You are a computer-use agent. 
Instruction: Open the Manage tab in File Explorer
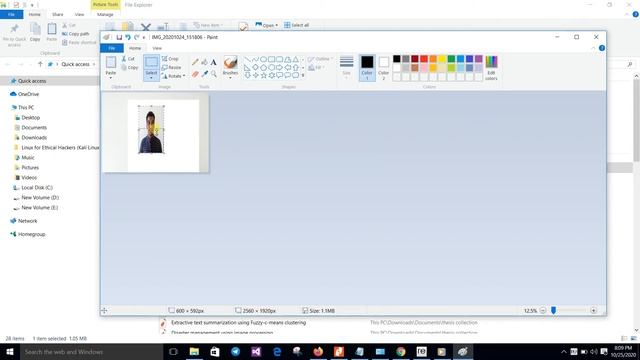105,14
